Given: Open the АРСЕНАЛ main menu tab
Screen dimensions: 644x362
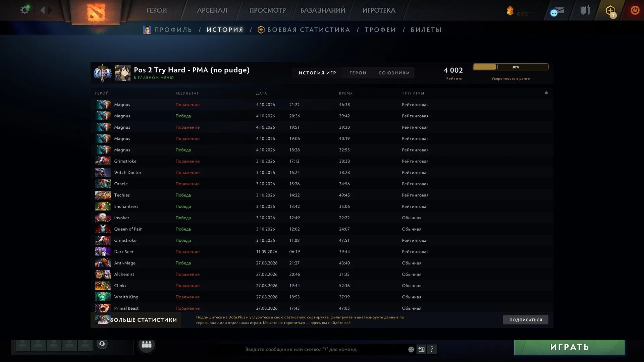Looking at the screenshot, I should (x=212, y=10).
